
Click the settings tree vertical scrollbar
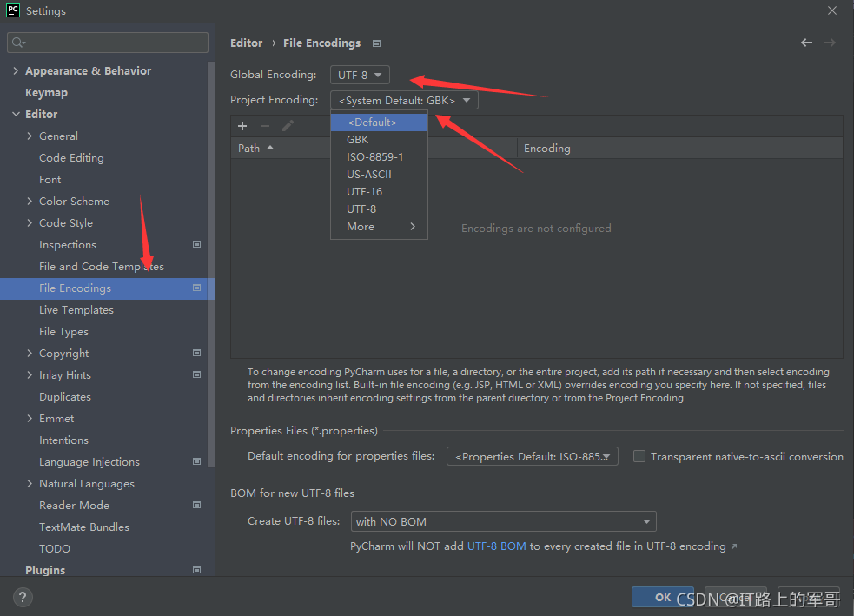click(211, 264)
